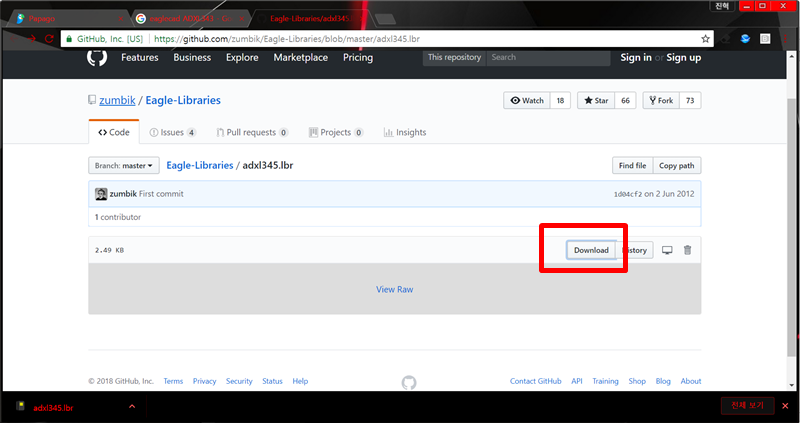Click the zumbik owner link
Image resolution: width=800 pixels, height=423 pixels.
[x=117, y=100]
